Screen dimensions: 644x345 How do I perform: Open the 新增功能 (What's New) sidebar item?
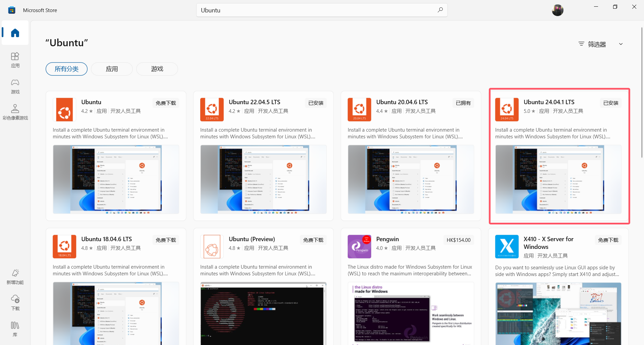click(15, 277)
